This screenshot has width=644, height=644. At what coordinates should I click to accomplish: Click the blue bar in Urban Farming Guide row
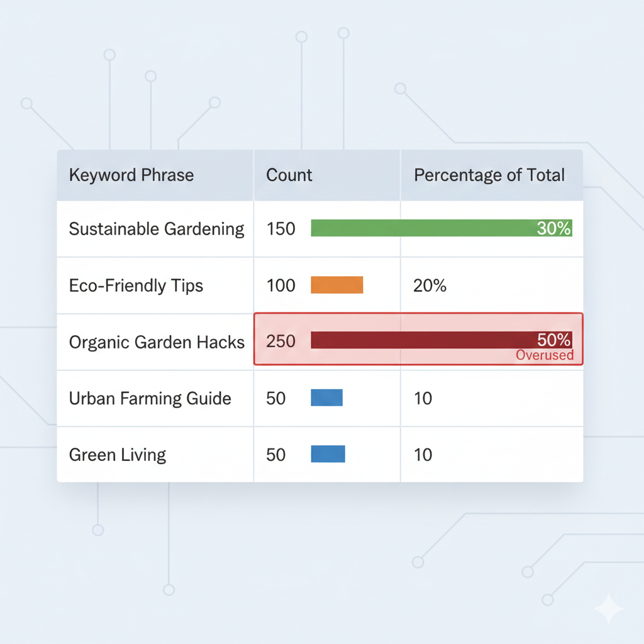pos(327,397)
